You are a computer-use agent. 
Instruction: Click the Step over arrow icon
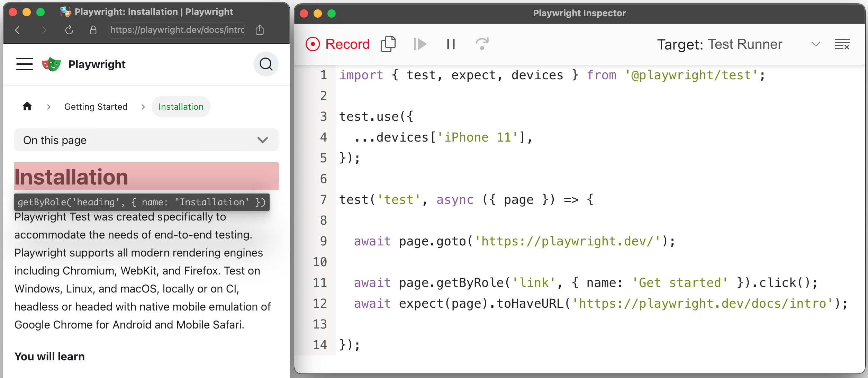[482, 44]
